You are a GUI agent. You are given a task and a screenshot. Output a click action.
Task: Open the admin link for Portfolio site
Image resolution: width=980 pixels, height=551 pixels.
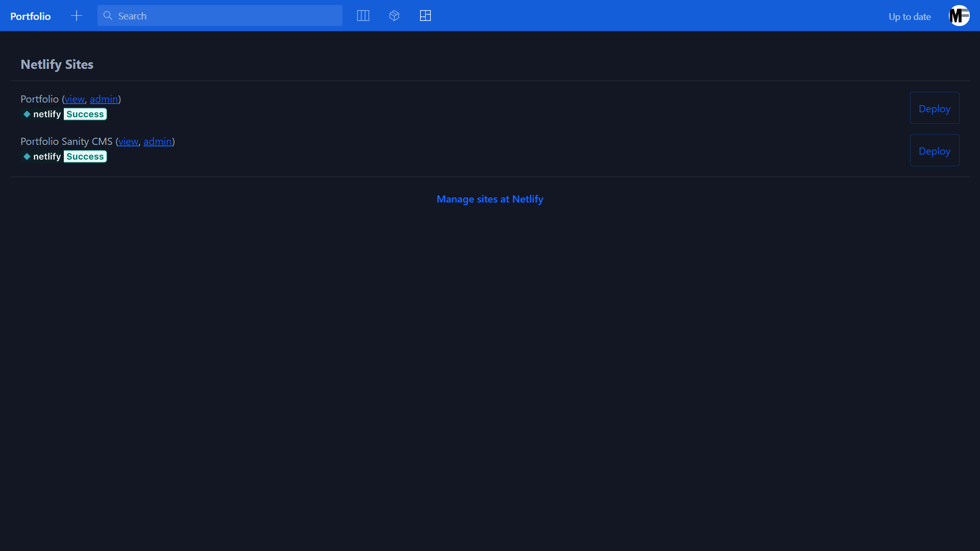click(104, 99)
